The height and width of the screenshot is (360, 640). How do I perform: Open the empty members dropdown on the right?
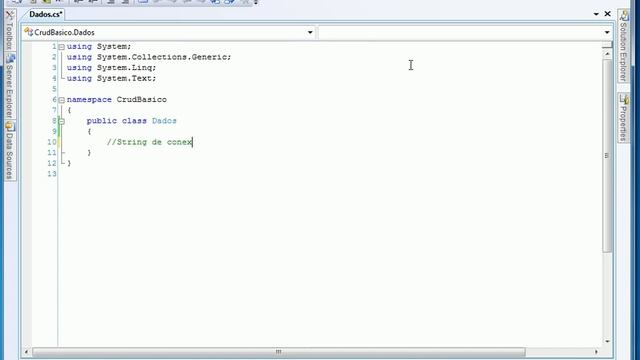[607, 32]
